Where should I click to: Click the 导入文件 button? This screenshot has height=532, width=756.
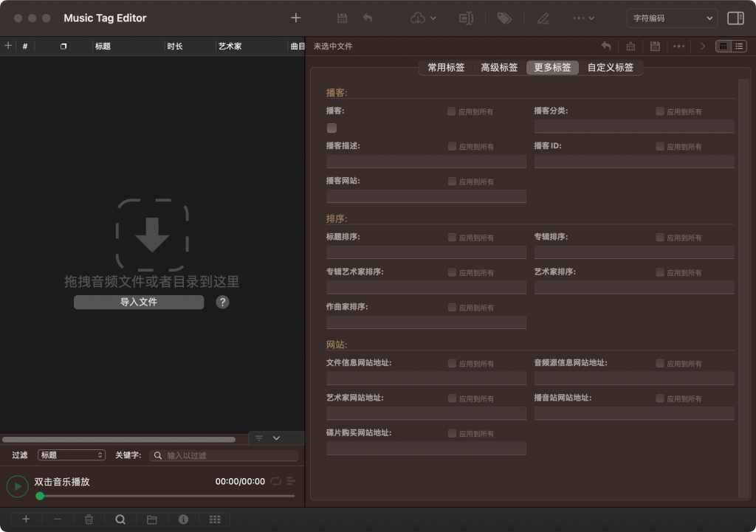coord(138,302)
